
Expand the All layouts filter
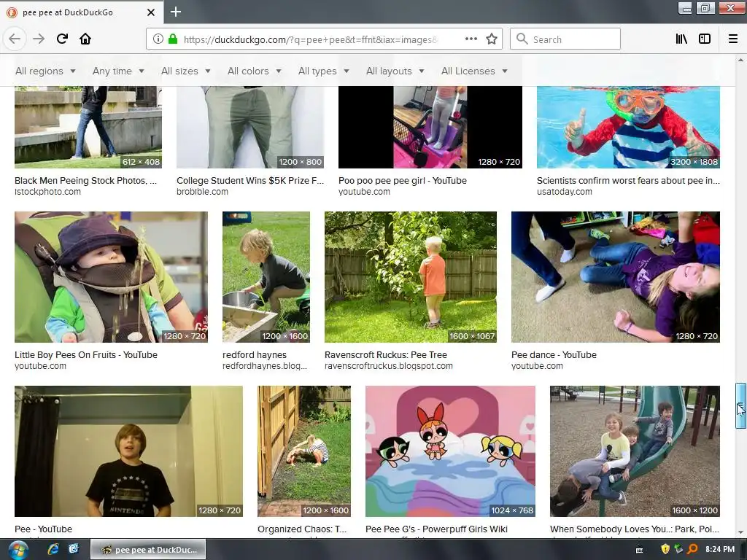(395, 71)
